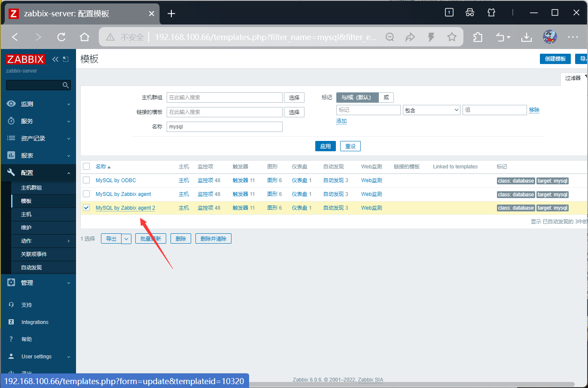Click the Integrations Z icon

(11, 322)
